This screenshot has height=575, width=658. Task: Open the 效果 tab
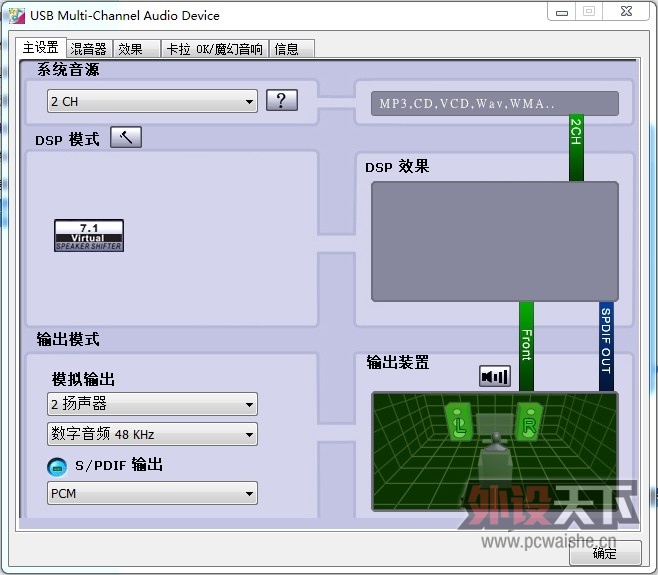[137, 49]
